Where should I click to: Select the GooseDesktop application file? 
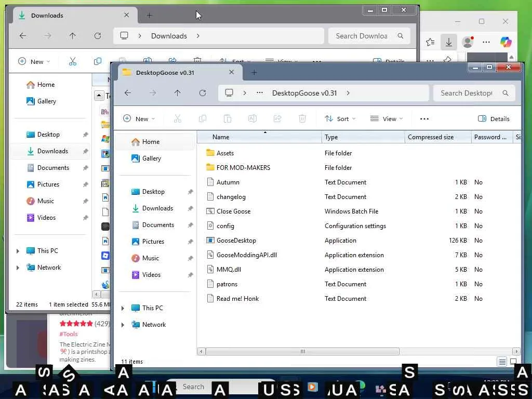[x=231, y=241]
